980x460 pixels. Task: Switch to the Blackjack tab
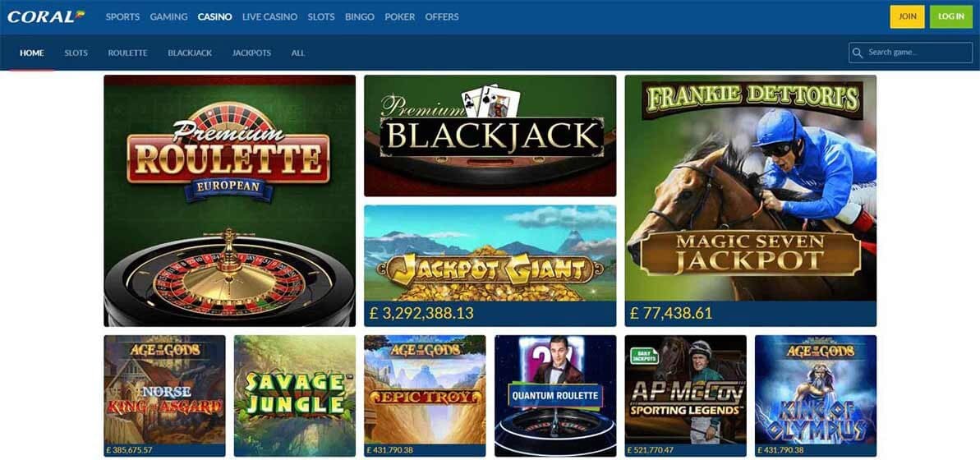pos(190,53)
